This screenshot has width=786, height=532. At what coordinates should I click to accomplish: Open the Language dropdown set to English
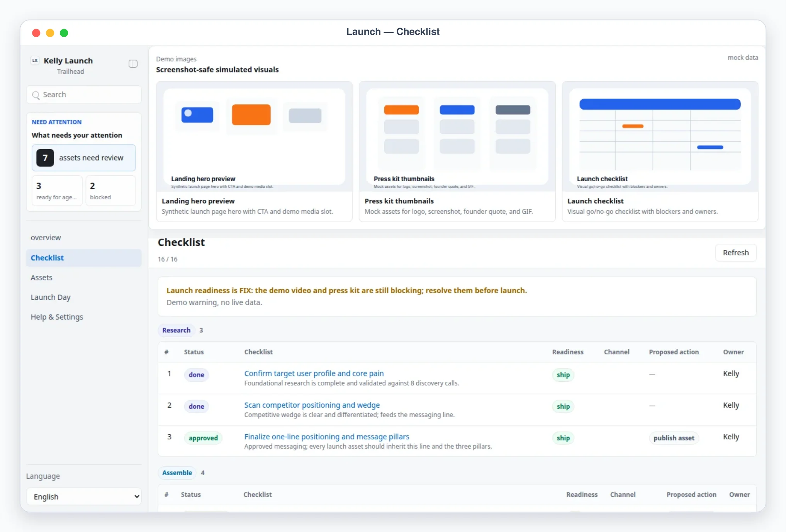(84, 496)
